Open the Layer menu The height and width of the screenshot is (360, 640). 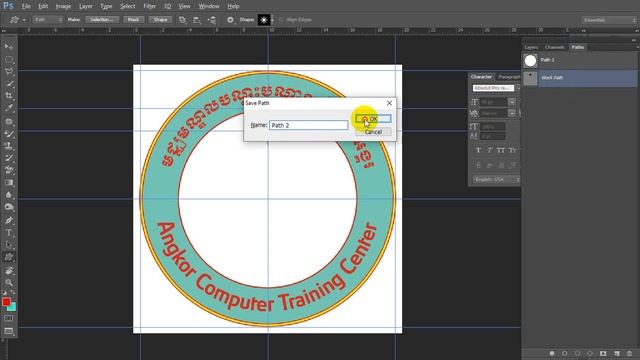pyautogui.click(x=86, y=6)
